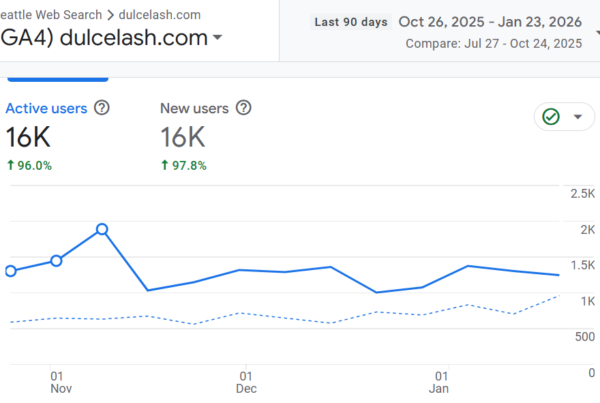This screenshot has width=600, height=403.
Task: Click the dulcelash.com breadcrumb link
Action: [x=158, y=15]
